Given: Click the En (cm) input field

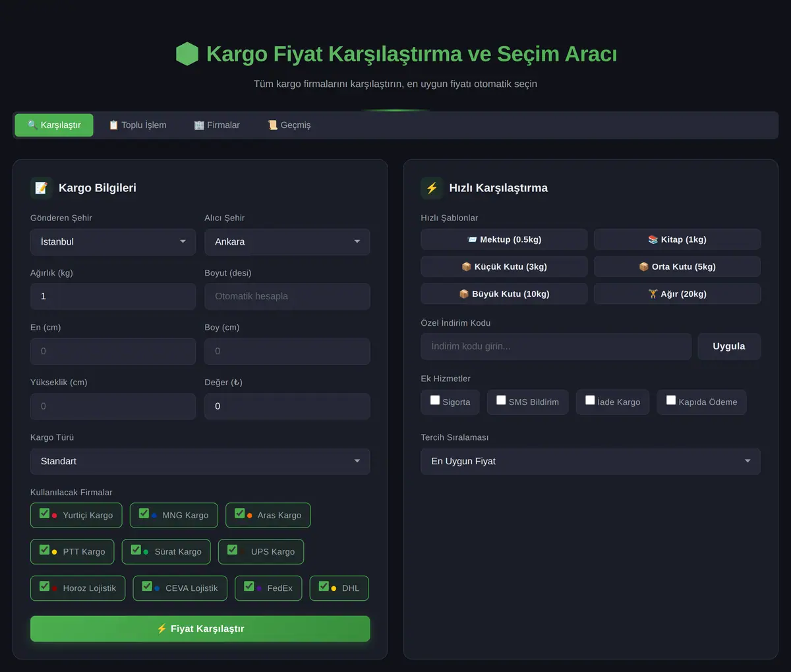Looking at the screenshot, I should tap(113, 351).
